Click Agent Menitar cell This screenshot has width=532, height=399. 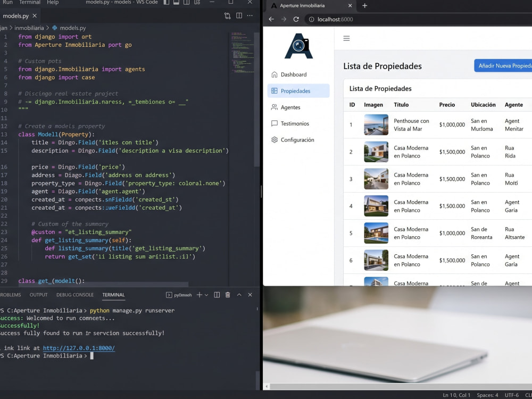(x=514, y=125)
